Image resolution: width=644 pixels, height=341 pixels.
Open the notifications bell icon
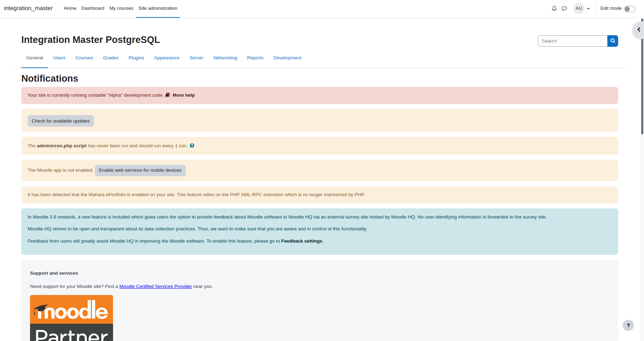(554, 8)
